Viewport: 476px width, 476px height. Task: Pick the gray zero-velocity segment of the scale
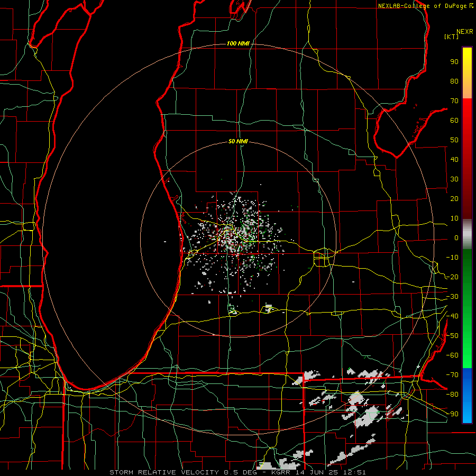[467, 234]
